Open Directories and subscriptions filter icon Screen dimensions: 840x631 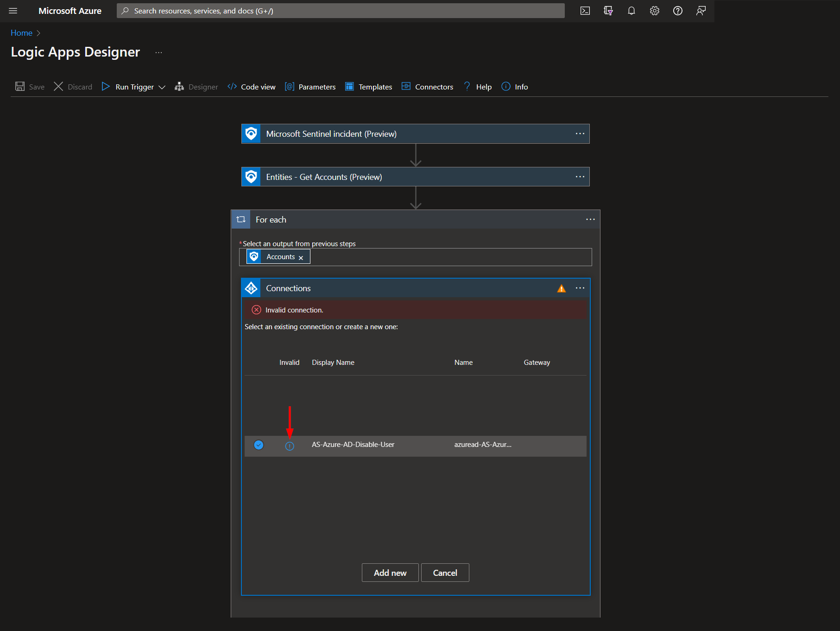(608, 11)
